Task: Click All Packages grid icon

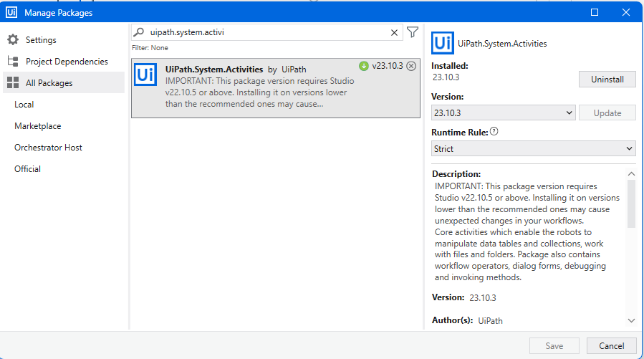Action: (13, 82)
